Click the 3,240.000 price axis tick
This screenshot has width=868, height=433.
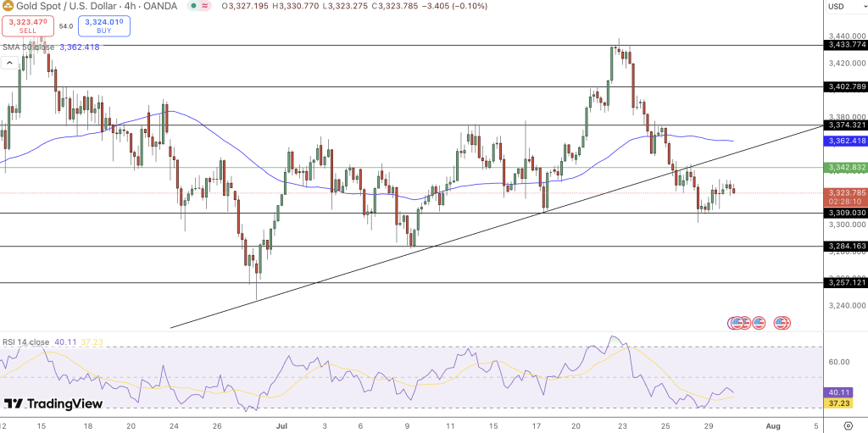point(847,305)
